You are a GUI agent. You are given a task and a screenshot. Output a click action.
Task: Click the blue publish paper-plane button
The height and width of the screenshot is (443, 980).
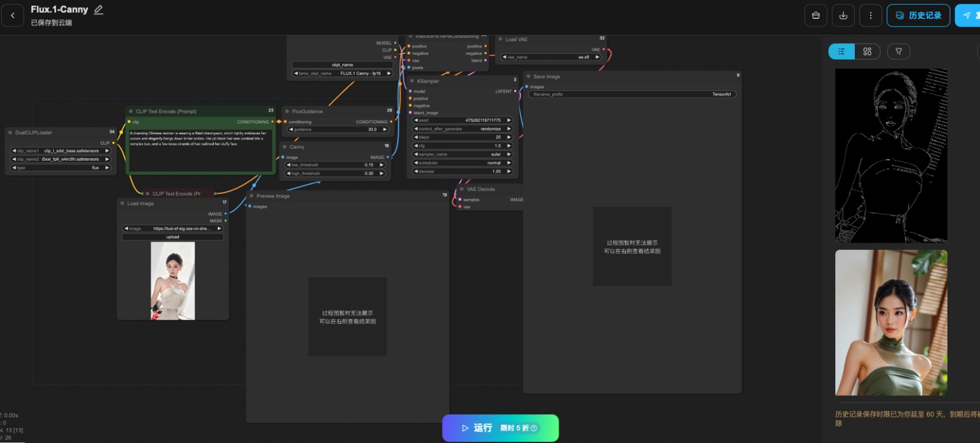click(968, 15)
